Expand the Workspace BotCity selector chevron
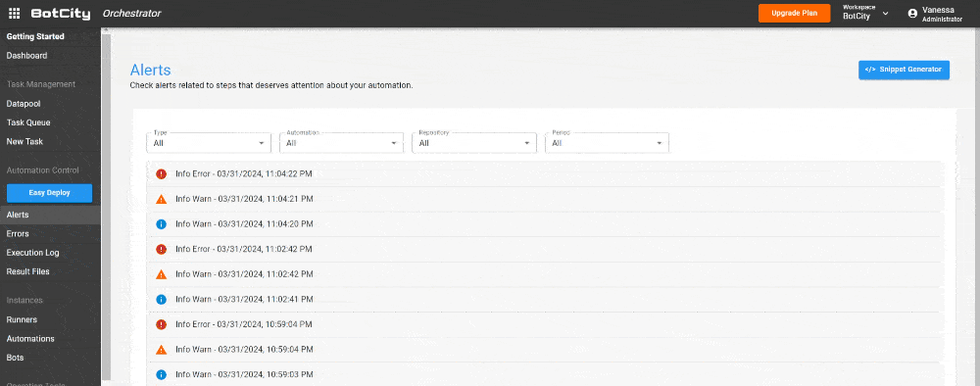Screen dimensions: 980x386 tap(885, 13)
